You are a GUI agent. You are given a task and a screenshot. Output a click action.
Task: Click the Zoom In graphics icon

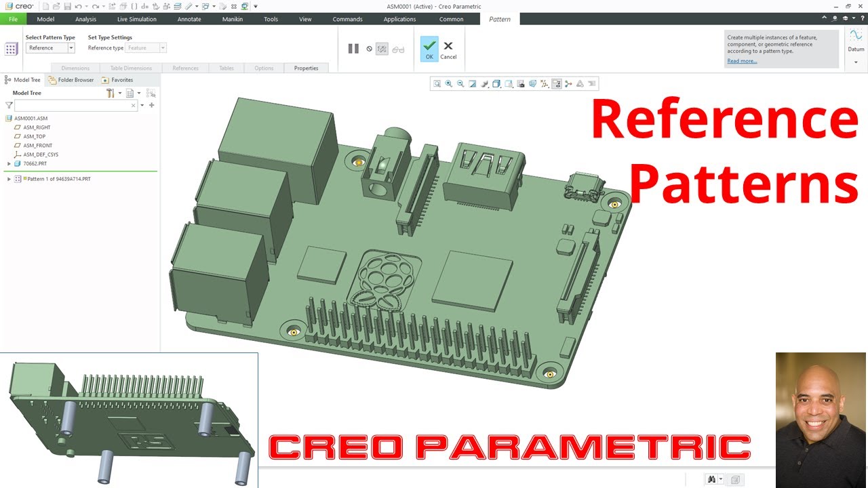coord(448,84)
